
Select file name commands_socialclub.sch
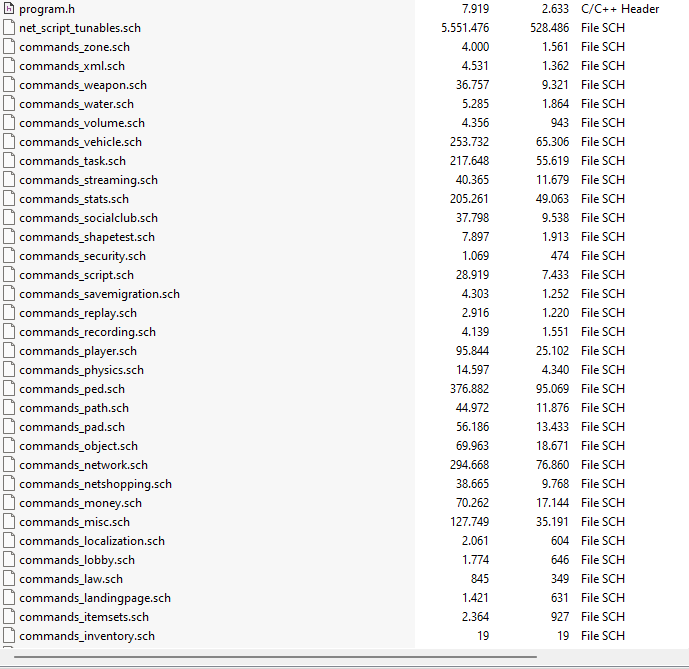pyautogui.click(x=88, y=218)
